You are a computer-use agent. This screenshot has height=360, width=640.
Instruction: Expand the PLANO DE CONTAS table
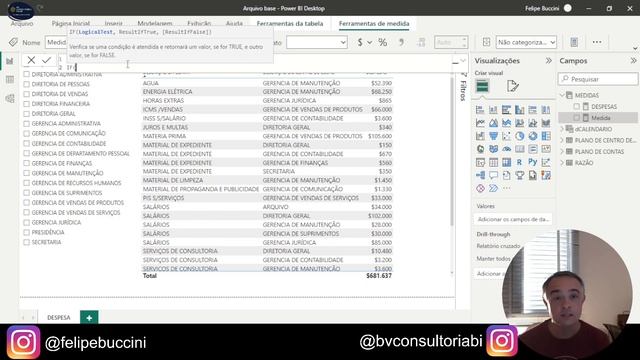pyautogui.click(x=562, y=151)
